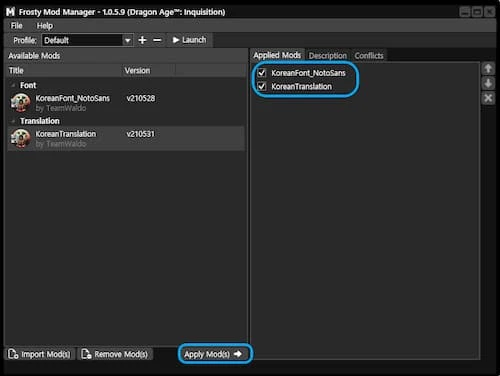The image size is (500, 376).
Task: Click the KoreanTranslation mod thumbnail
Action: click(x=21, y=138)
